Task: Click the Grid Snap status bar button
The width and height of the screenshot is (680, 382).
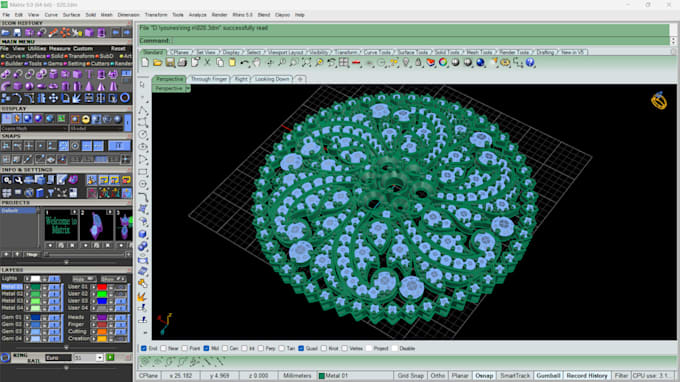Action: (x=411, y=375)
